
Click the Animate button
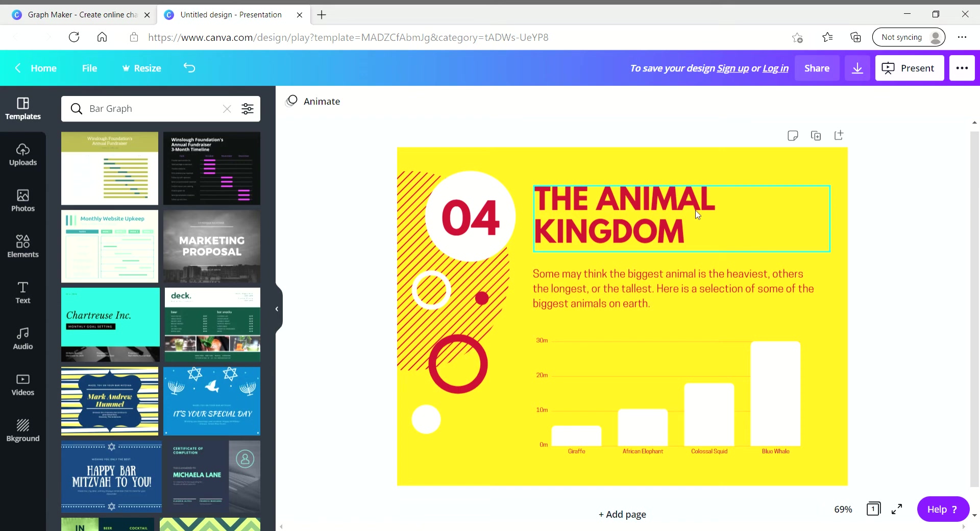click(313, 101)
